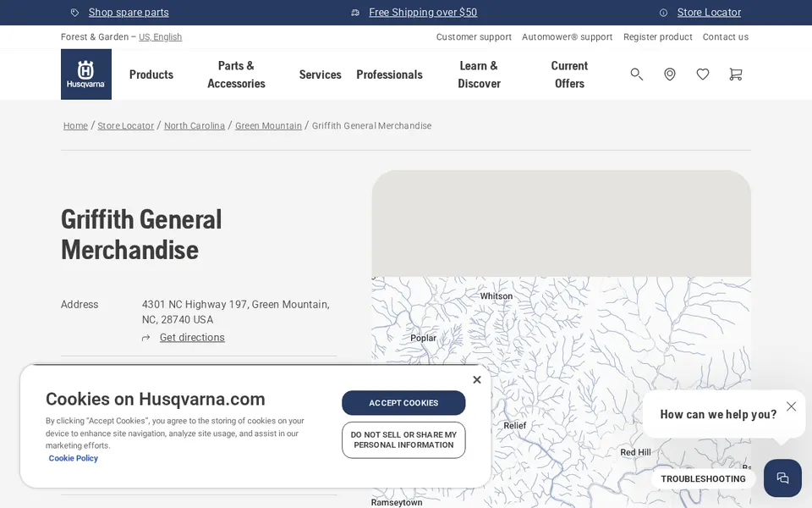
Task: Open the chat bubble icon button
Action: click(782, 478)
